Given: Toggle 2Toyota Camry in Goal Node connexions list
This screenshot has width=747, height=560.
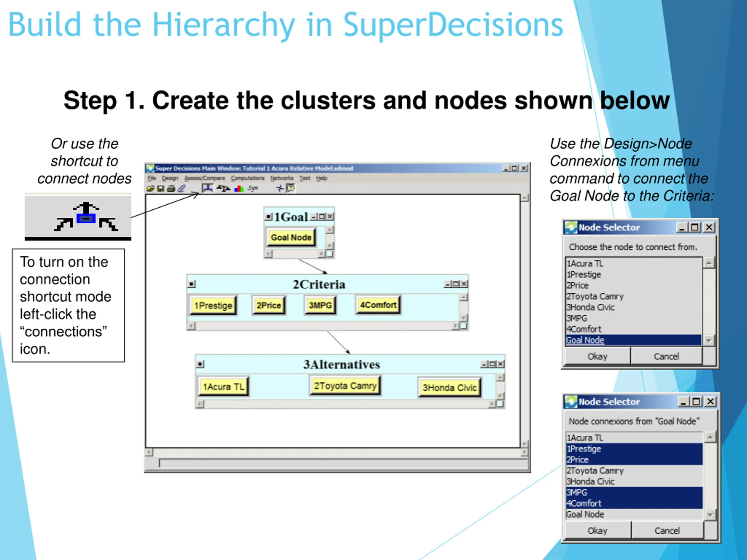Looking at the screenshot, I should click(x=634, y=470).
